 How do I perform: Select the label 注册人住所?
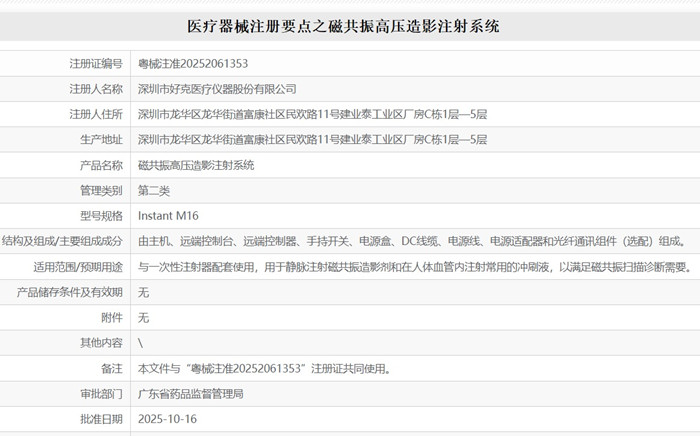click(x=96, y=115)
